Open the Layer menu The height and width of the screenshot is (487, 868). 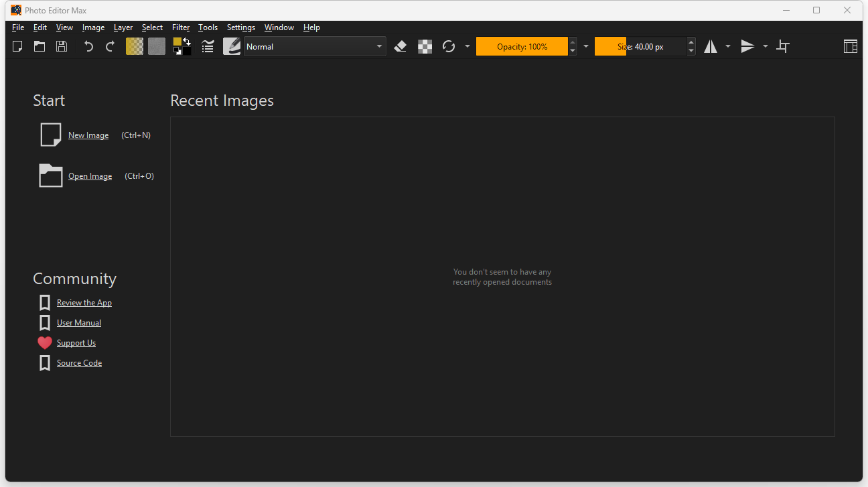point(123,27)
